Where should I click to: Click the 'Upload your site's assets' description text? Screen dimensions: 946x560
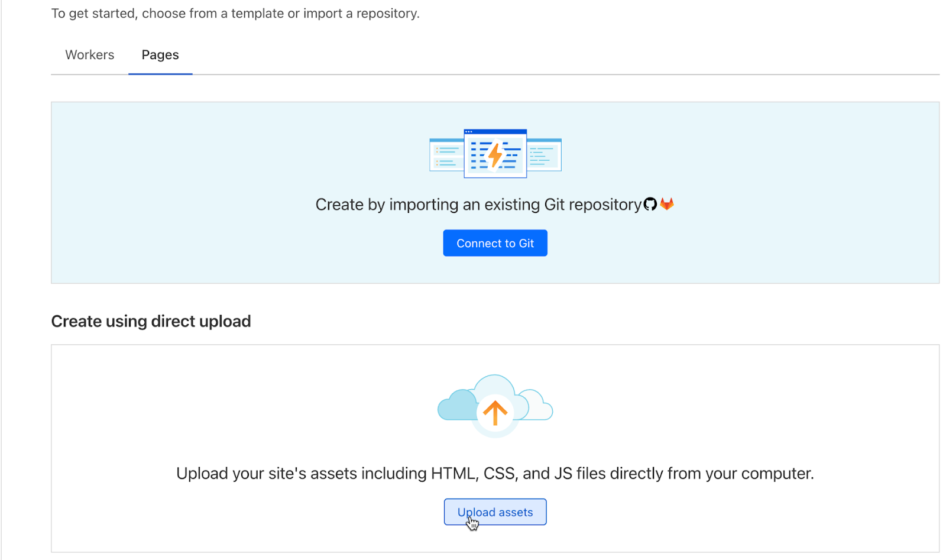pyautogui.click(x=495, y=474)
